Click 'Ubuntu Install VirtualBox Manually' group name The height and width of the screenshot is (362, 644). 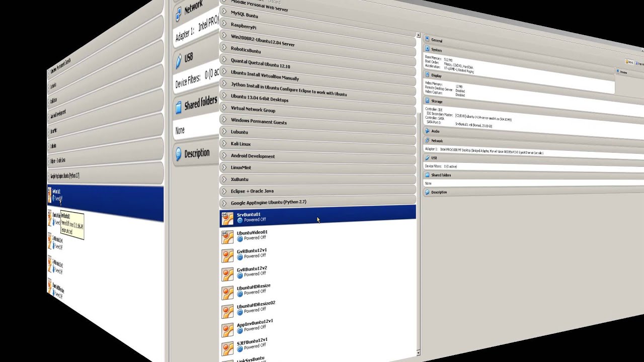[265, 75]
